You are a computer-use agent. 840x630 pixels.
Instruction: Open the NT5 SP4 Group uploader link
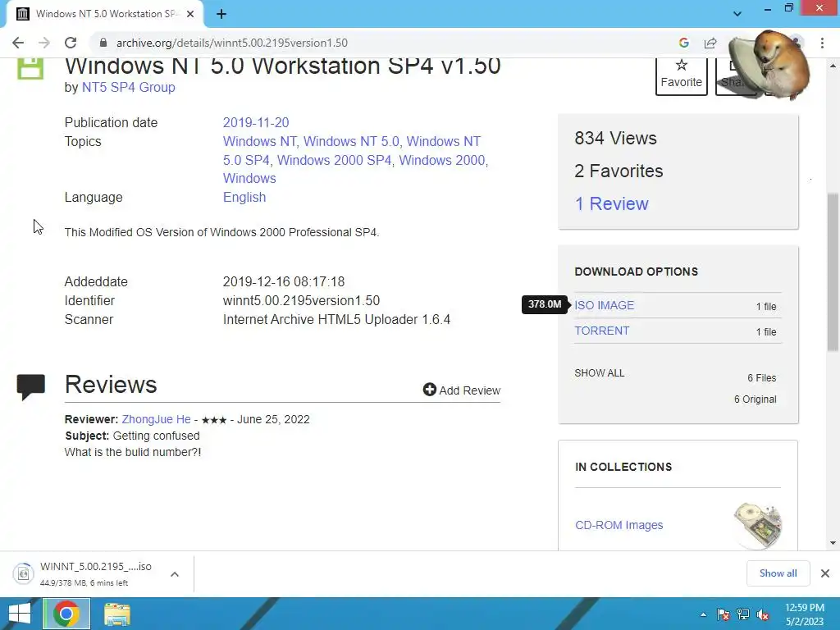[128, 87]
